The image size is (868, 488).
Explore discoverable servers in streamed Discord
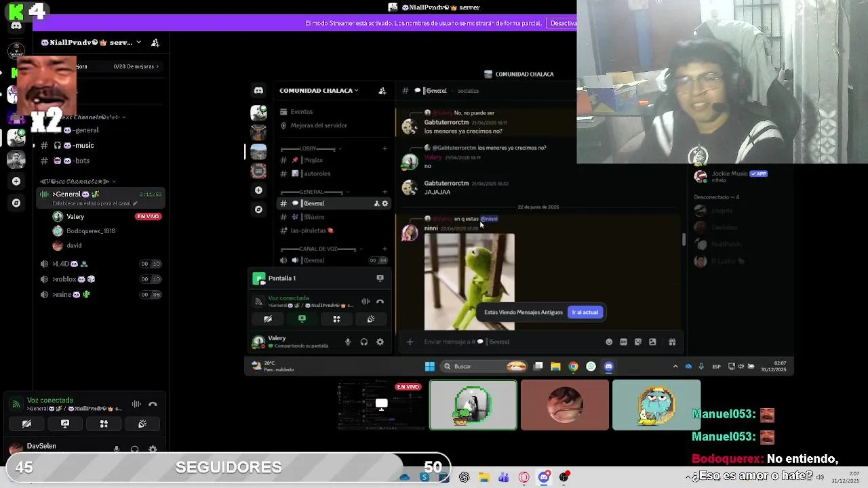(x=258, y=209)
